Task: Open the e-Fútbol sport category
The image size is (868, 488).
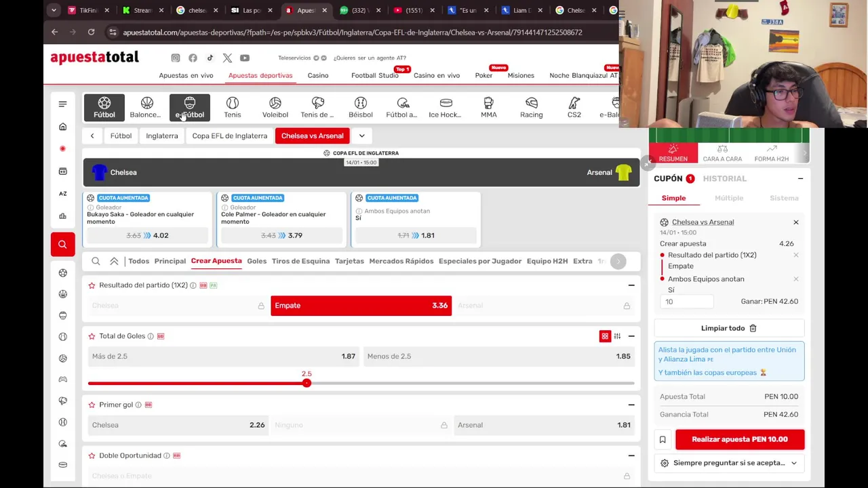Action: pos(190,107)
